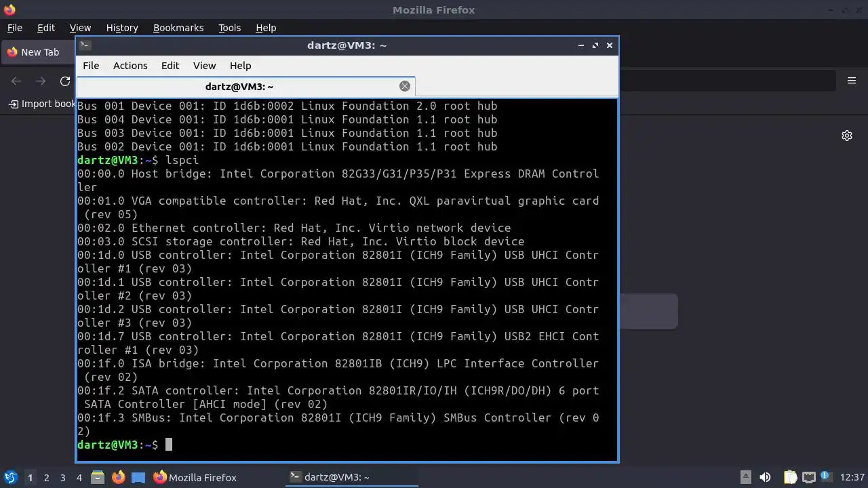
Task: Switch to workspace 3 in pager
Action: click(x=62, y=477)
